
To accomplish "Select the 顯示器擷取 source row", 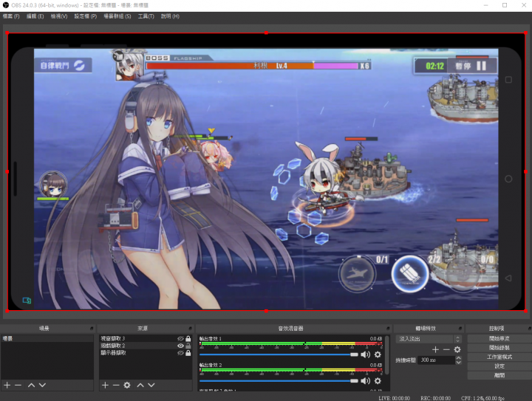I will (x=146, y=353).
